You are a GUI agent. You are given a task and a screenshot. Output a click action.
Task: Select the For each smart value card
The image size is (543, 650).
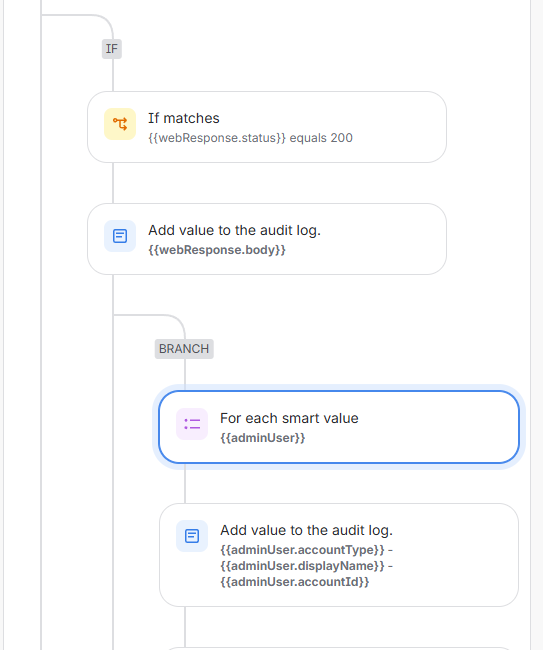[x=339, y=427]
